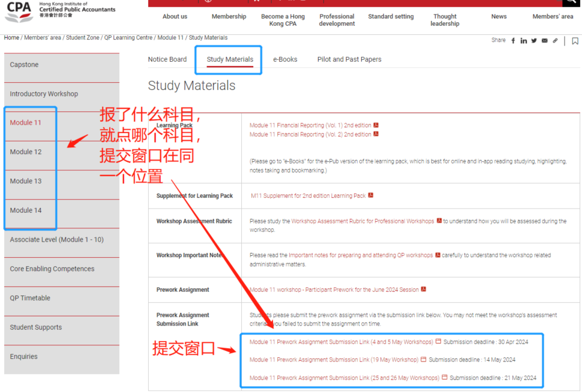Select the Notice Board tab
Viewport: 582px width, 392px height.
(x=167, y=59)
